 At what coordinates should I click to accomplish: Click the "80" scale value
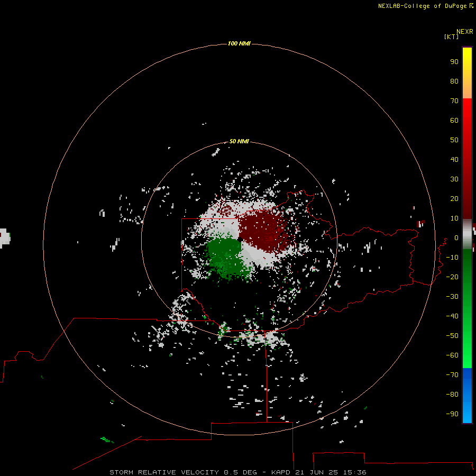(x=454, y=81)
